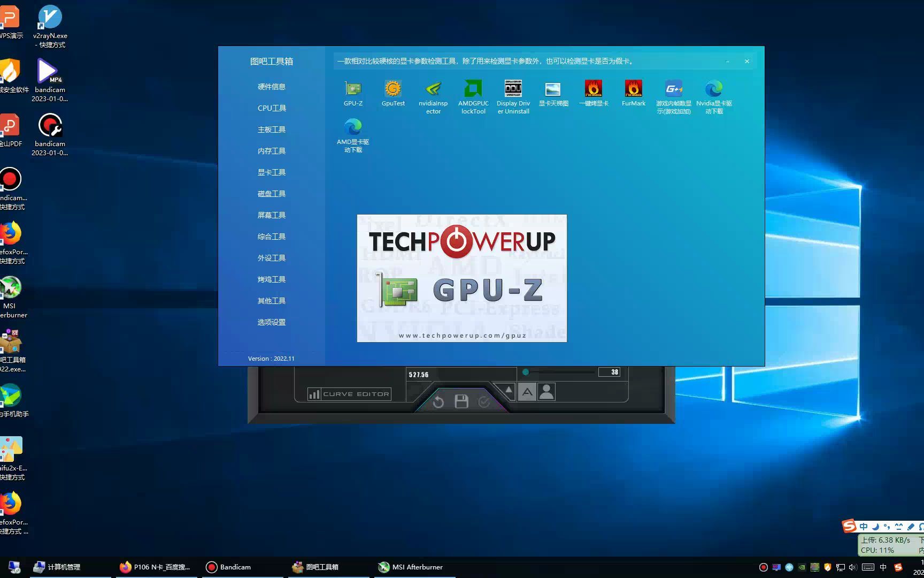The width and height of the screenshot is (924, 578).
Task: Open 图吧工具箱 desktop shortcut
Action: coord(12,351)
